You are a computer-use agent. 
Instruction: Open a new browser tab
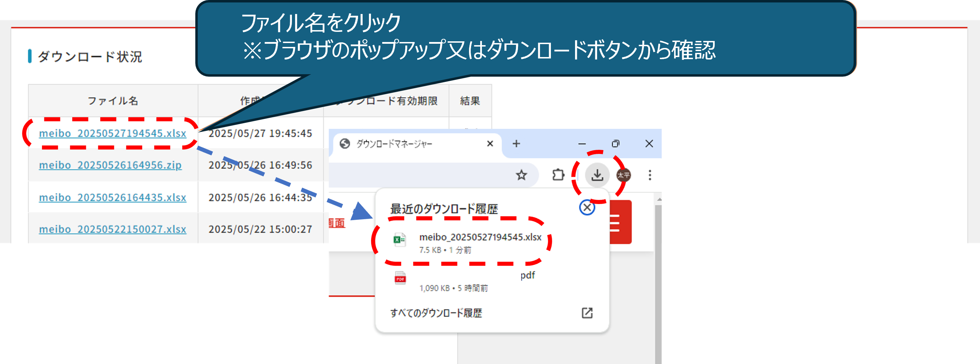pyautogui.click(x=516, y=144)
